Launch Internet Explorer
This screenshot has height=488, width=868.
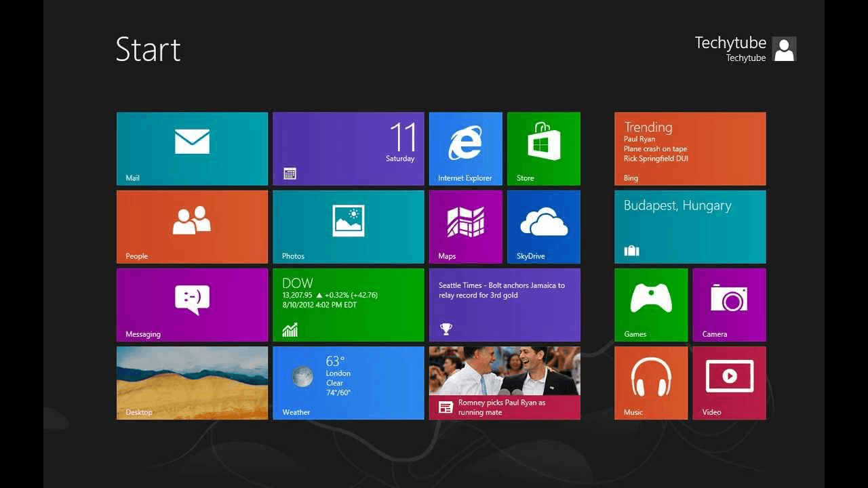click(465, 148)
